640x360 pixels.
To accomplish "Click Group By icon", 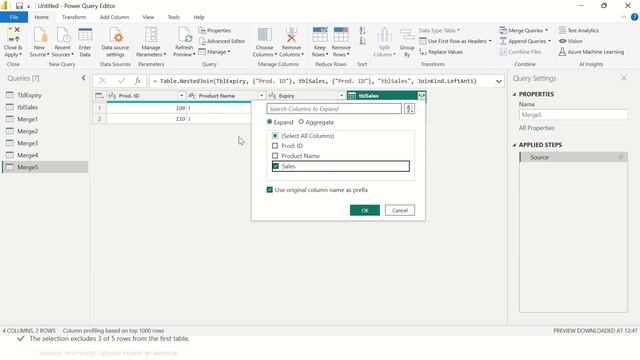I will (407, 35).
